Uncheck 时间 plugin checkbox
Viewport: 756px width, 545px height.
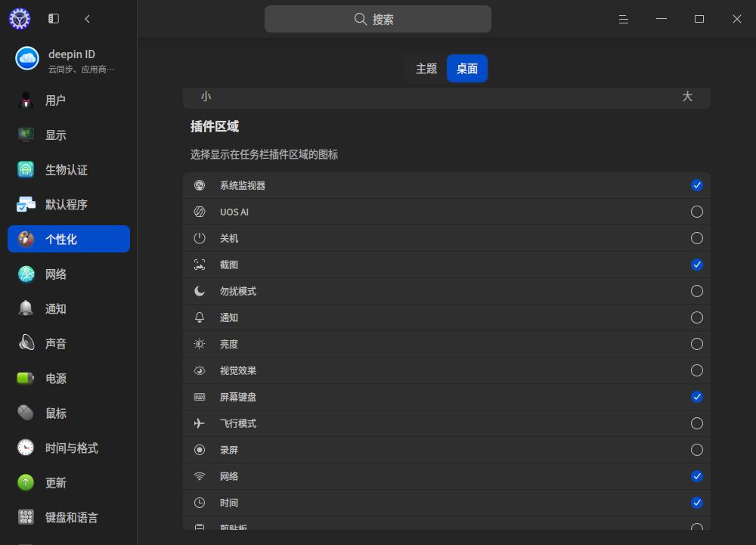(x=697, y=503)
